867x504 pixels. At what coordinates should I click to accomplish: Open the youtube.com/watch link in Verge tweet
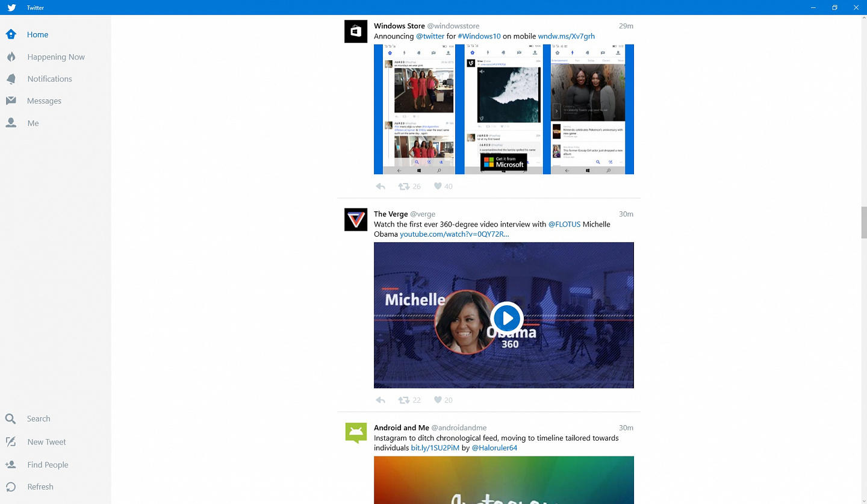[x=455, y=234]
